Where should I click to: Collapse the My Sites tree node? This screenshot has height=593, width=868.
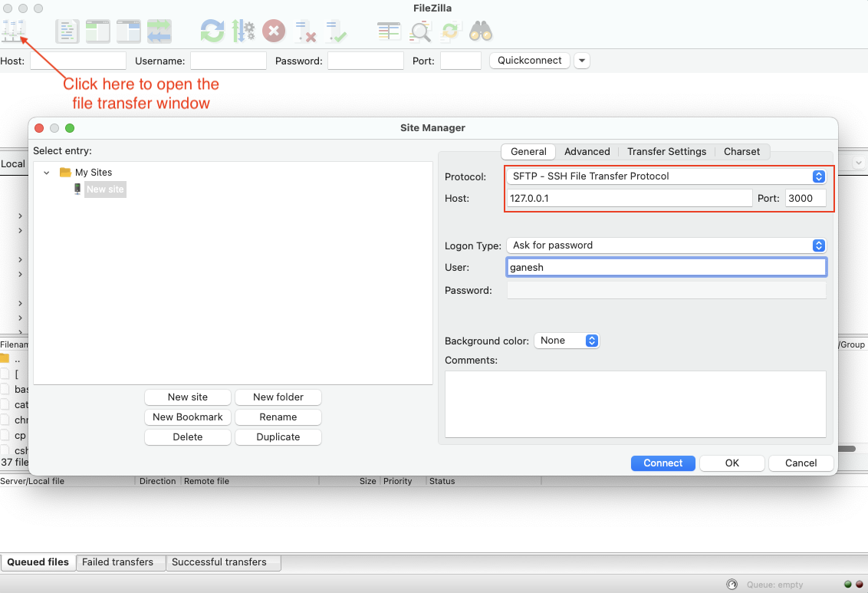pyautogui.click(x=47, y=173)
